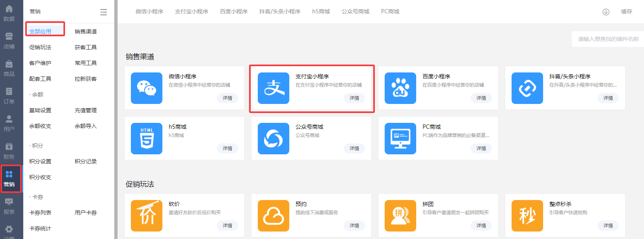Open 积分设置 in the submenu
This screenshot has height=239, width=644.
click(x=40, y=161)
